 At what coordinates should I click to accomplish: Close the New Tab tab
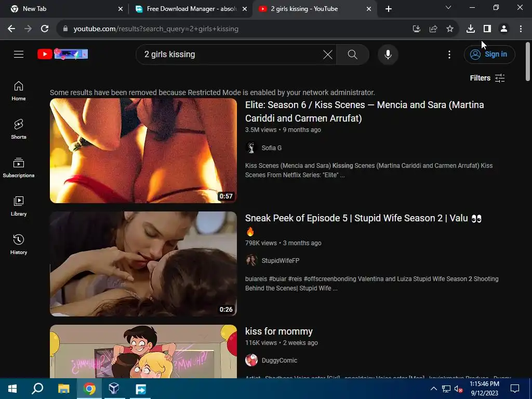point(121,9)
